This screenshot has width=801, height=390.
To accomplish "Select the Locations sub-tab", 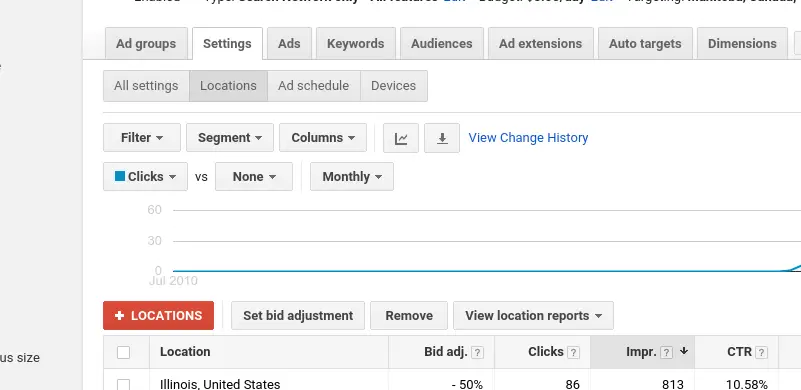I will pyautogui.click(x=228, y=86).
